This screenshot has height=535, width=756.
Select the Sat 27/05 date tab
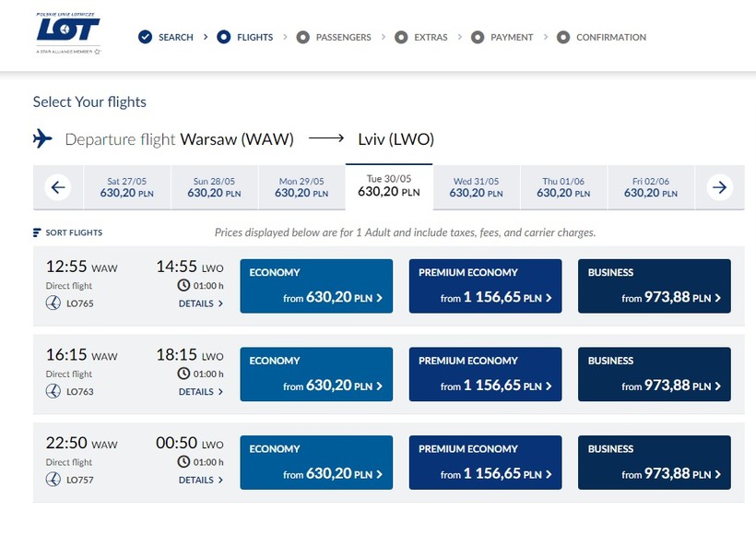[126, 187]
